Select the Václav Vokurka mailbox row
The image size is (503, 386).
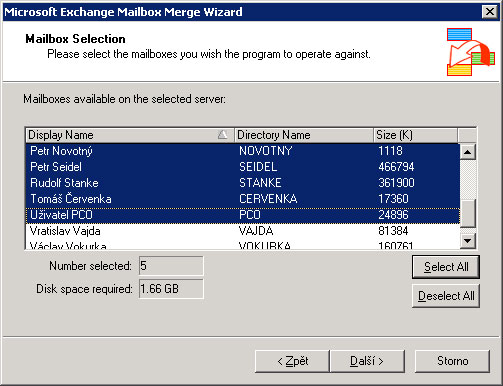[x=243, y=245]
